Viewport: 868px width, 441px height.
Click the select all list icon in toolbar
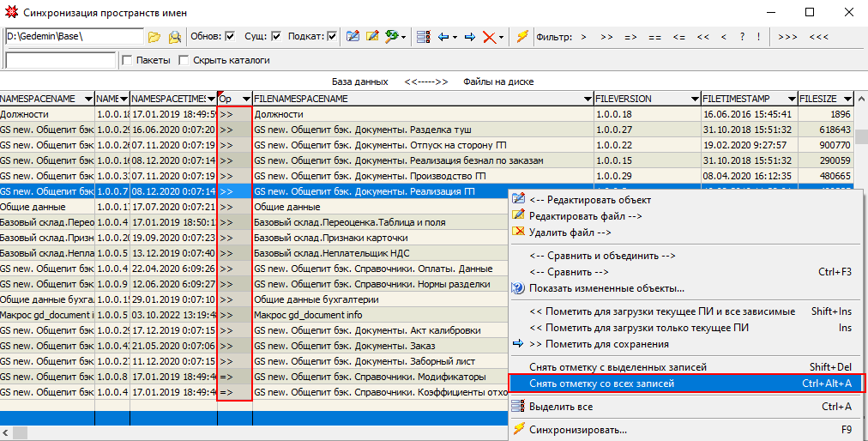tap(423, 37)
